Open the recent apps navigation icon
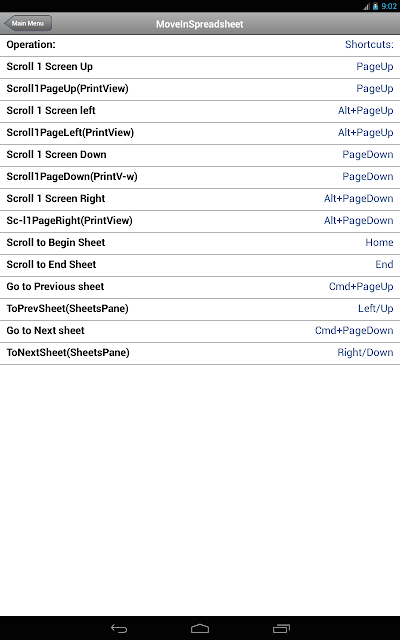 (281, 629)
